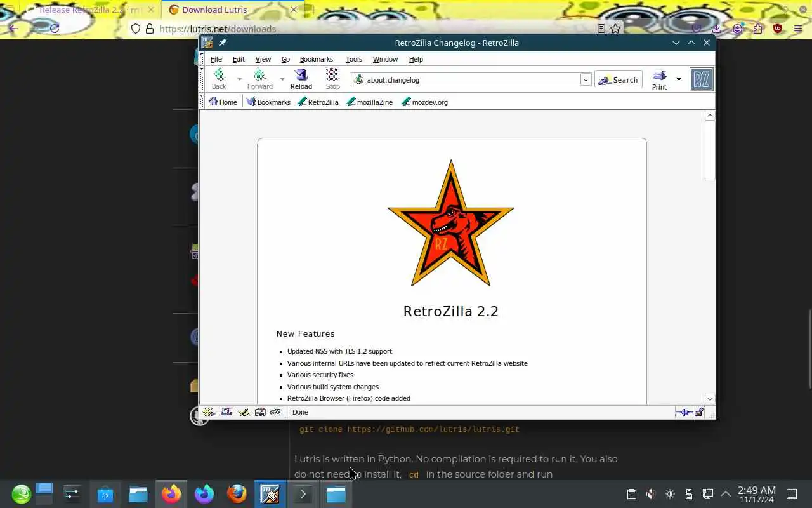The width and height of the screenshot is (812, 508).
Task: Open the RetroZilla bookmark link
Action: coord(318,102)
